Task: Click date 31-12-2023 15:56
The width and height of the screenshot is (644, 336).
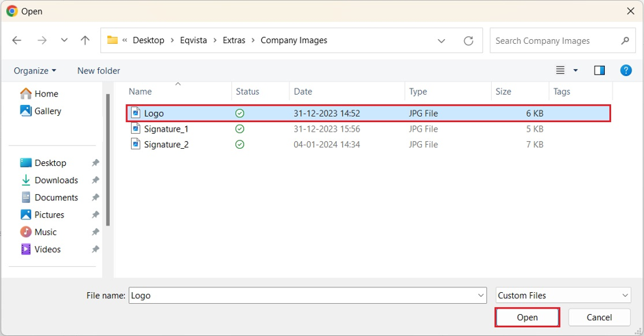Action: point(326,129)
